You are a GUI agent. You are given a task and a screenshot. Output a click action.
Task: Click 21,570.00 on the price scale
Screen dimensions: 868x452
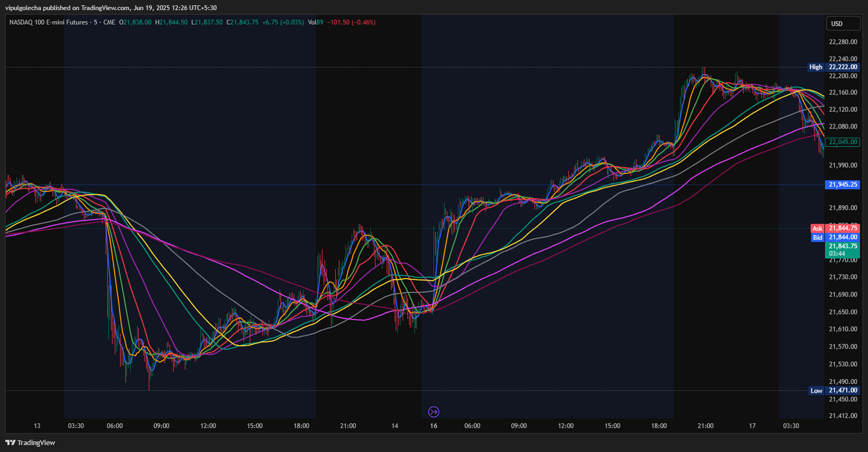click(842, 346)
